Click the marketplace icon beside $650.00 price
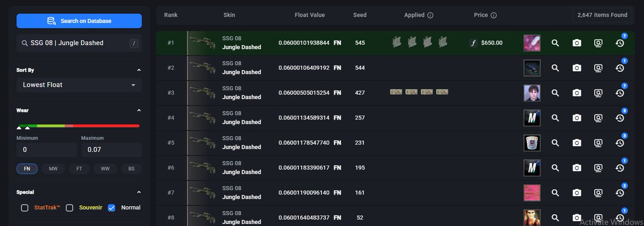This screenshot has height=226, width=644. click(473, 43)
